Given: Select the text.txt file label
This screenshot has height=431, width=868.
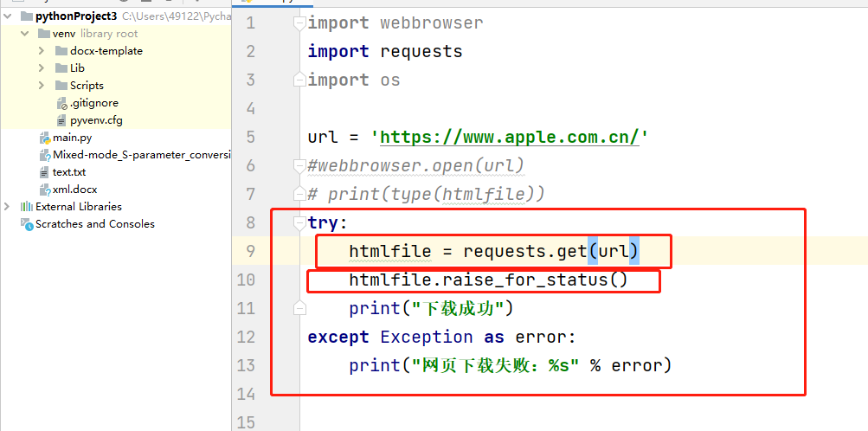Looking at the screenshot, I should 69,172.
